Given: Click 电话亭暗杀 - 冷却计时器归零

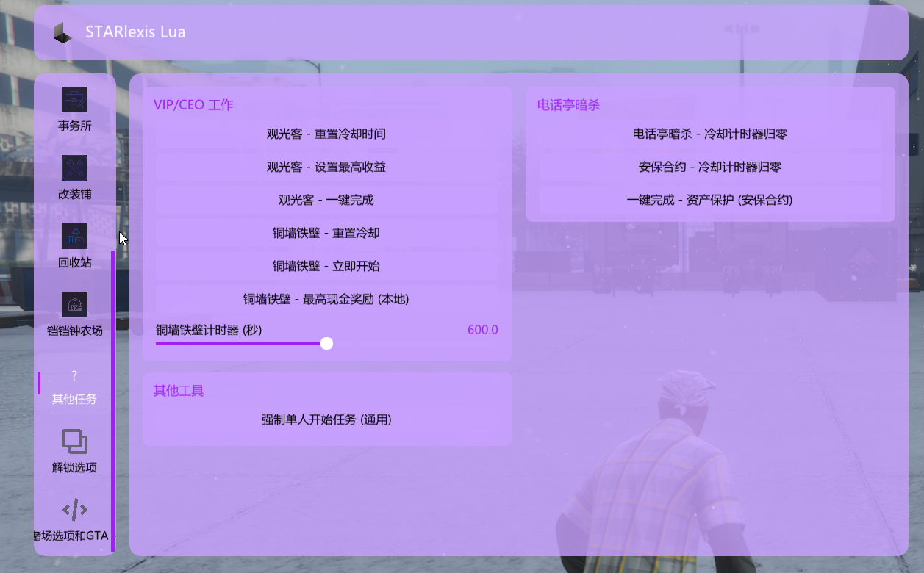Looking at the screenshot, I should pyautogui.click(x=710, y=134).
